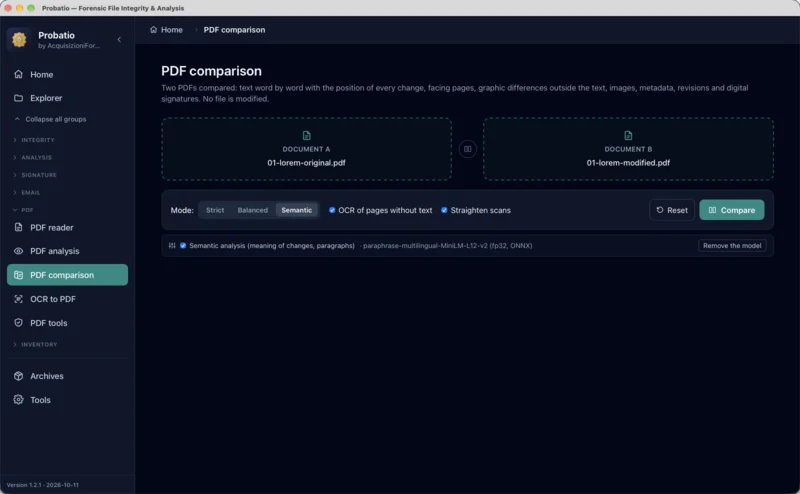Click the Document B drop zone
800x494 pixels.
pyautogui.click(x=628, y=149)
